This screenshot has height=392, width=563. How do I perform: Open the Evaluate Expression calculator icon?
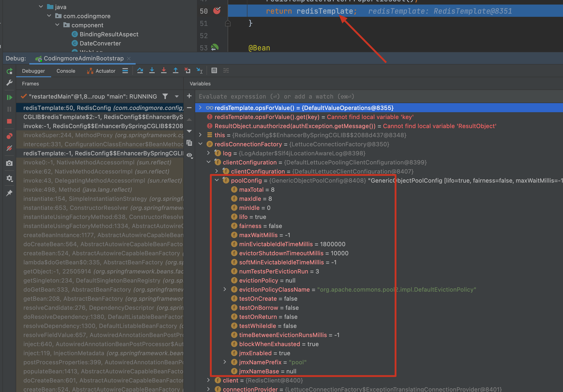pos(214,71)
